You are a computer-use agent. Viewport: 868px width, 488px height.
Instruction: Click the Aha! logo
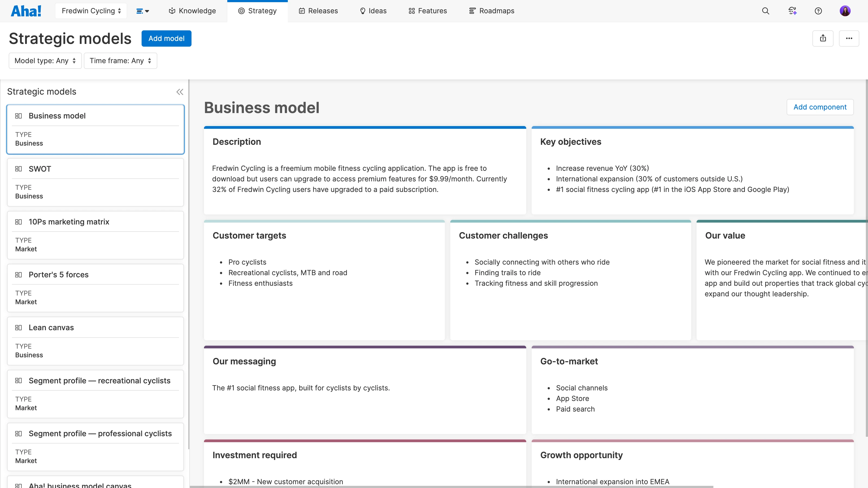coord(26,11)
